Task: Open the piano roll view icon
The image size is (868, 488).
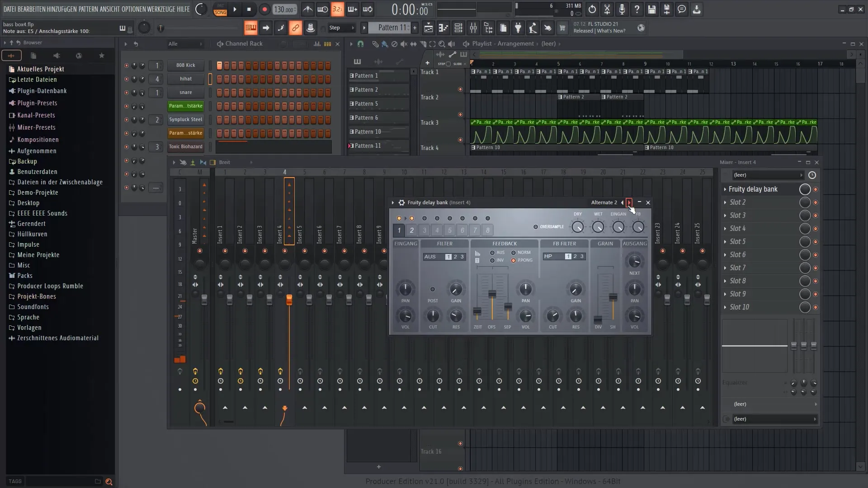Action: coord(443,28)
